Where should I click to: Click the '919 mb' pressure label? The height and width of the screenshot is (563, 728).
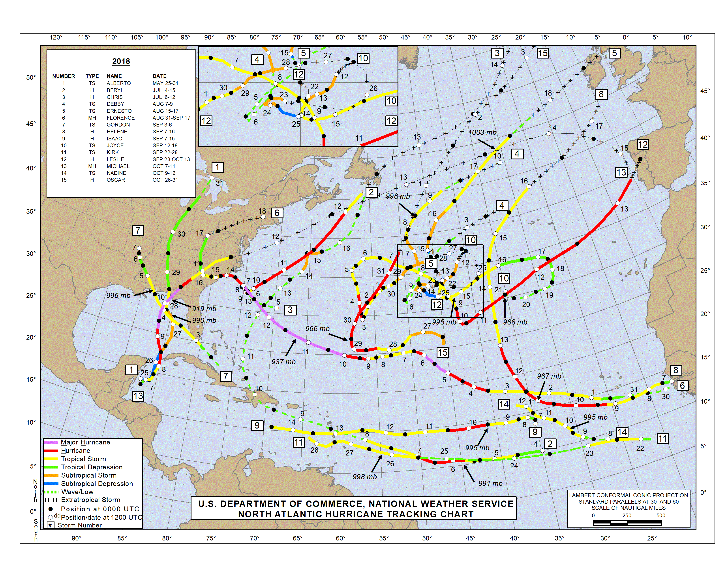[204, 309]
